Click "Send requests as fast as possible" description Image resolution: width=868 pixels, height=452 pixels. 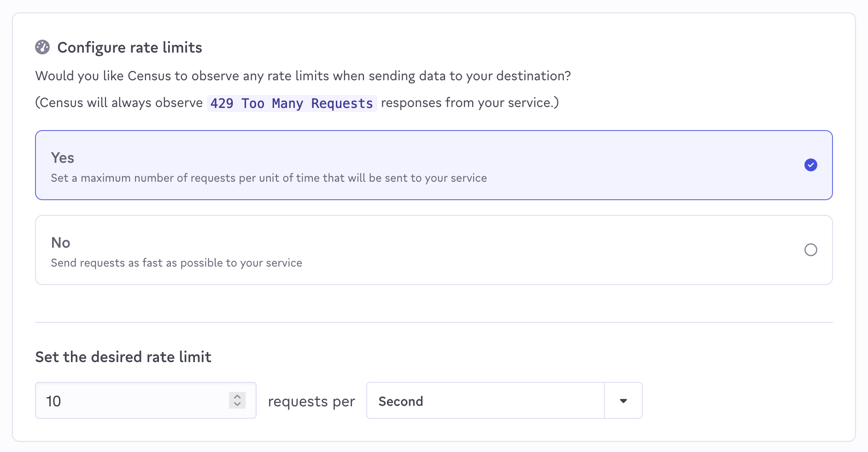pyautogui.click(x=176, y=263)
